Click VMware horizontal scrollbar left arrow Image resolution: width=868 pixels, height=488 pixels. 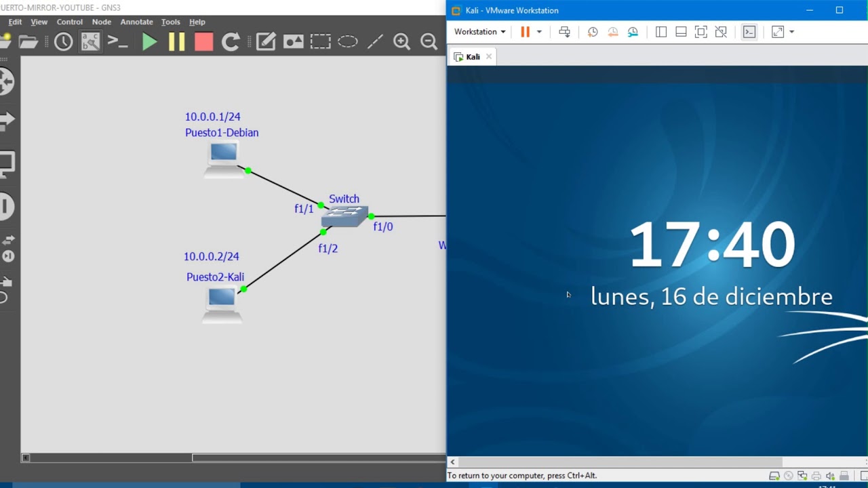453,462
